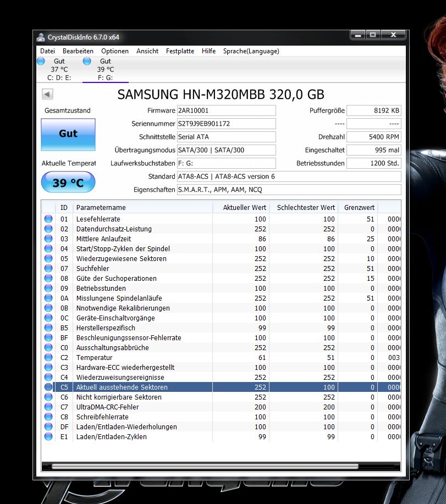The height and width of the screenshot is (504, 446).
Task: Click the CrystalDiskInfo title bar icon
Action: [x=41, y=37]
